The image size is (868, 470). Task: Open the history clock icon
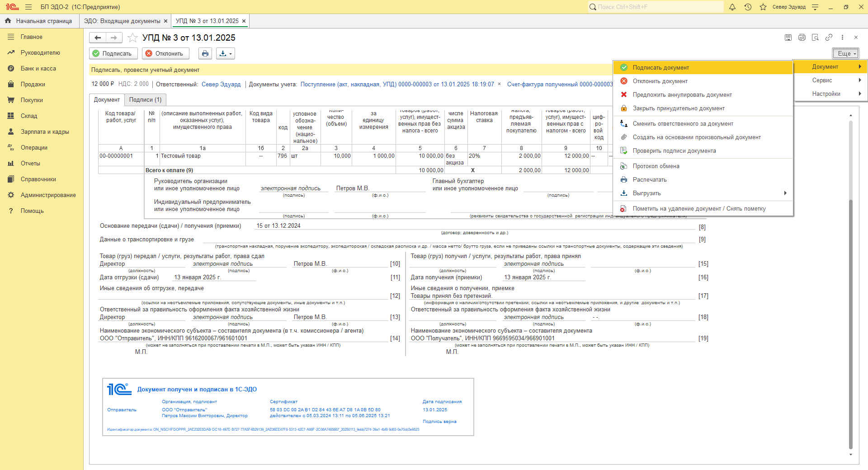748,7
